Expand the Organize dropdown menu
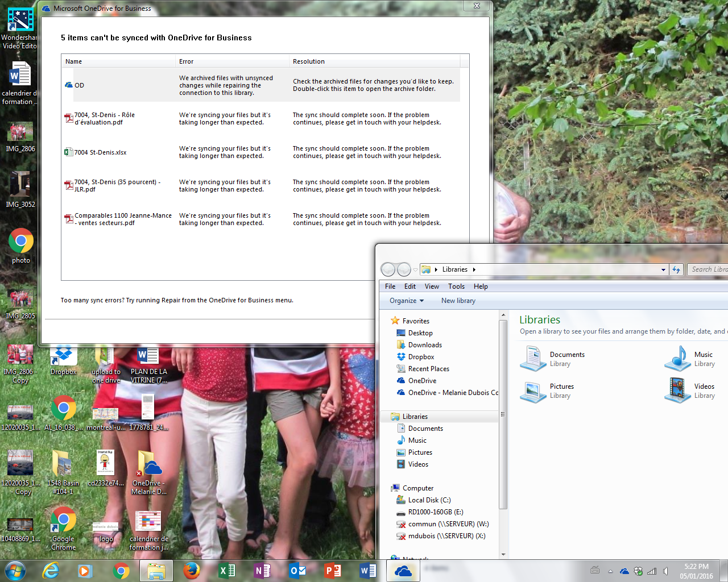Image resolution: width=728 pixels, height=582 pixels. point(407,301)
